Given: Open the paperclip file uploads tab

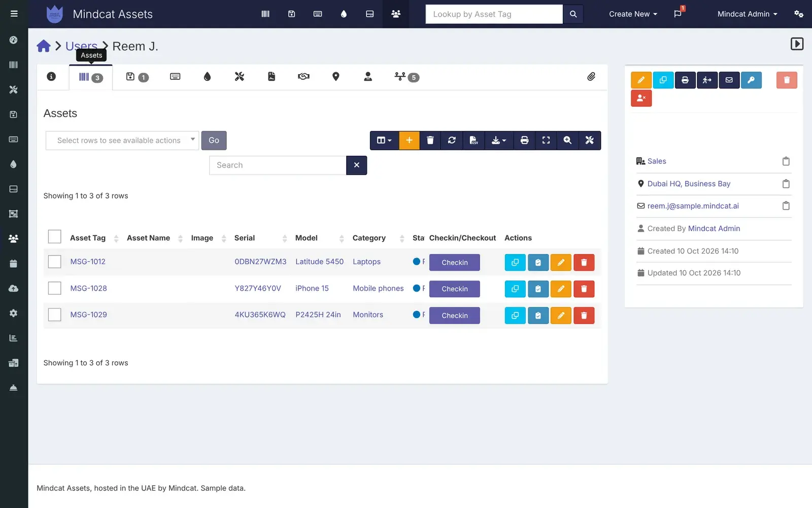Looking at the screenshot, I should [x=591, y=77].
